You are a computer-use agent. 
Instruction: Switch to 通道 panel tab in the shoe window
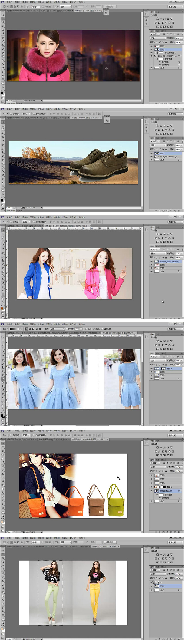coord(157,138)
